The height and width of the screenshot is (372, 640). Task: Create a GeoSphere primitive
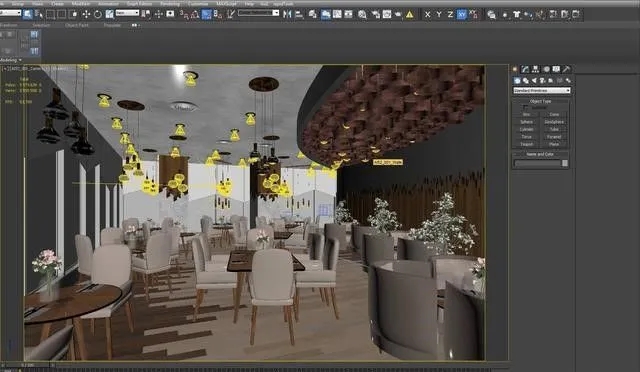(x=554, y=122)
